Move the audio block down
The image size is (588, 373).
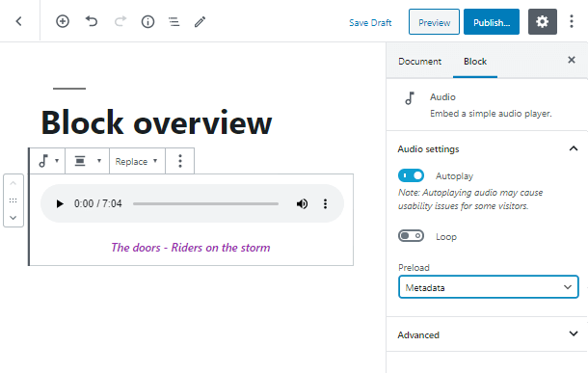(x=13, y=218)
